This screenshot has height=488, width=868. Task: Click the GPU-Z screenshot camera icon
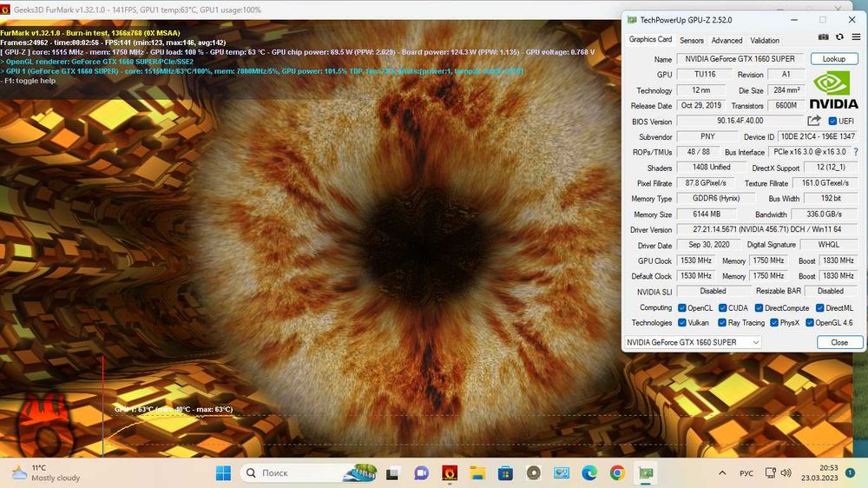pos(823,37)
